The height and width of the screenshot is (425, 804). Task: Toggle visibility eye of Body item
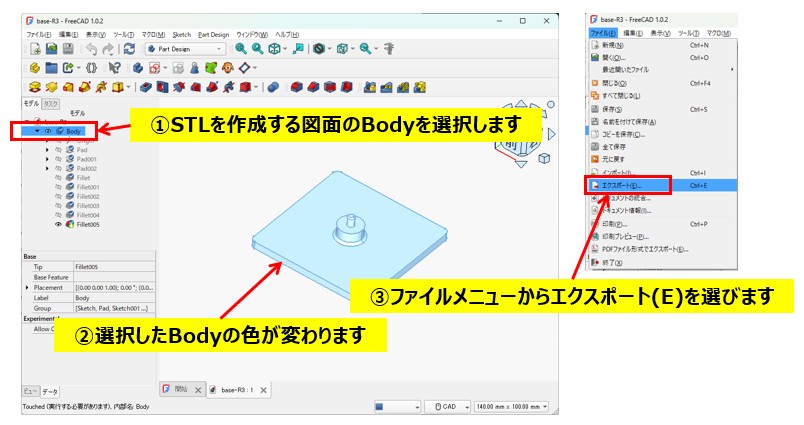point(48,130)
